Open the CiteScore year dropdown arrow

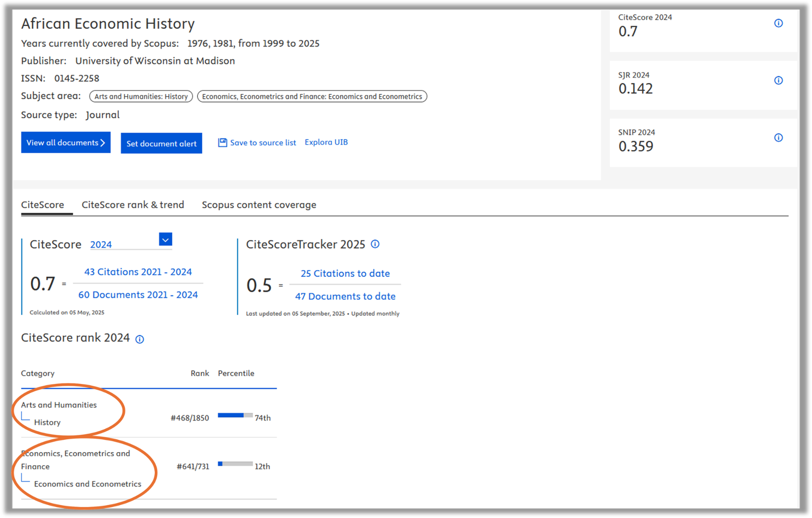165,239
